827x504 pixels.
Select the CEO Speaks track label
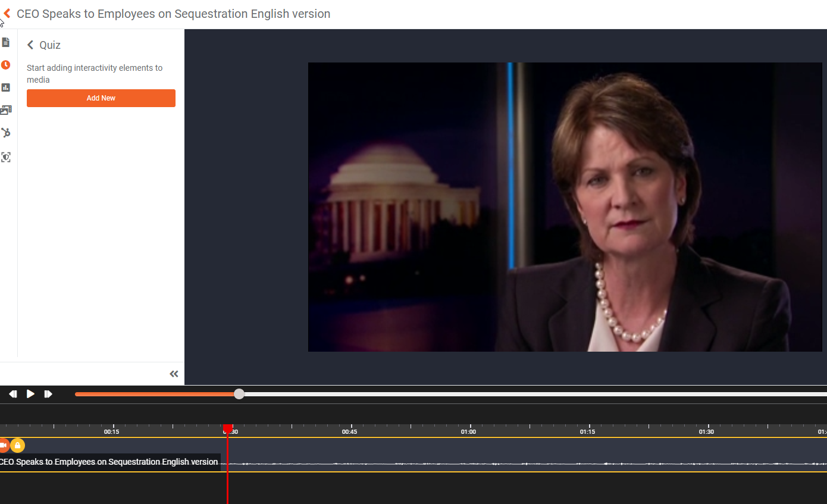pos(109,462)
